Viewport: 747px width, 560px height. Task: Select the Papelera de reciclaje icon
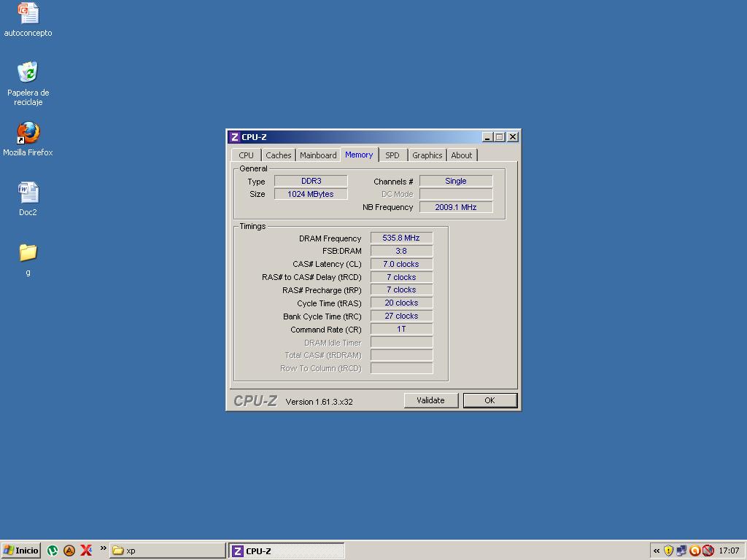tap(28, 73)
